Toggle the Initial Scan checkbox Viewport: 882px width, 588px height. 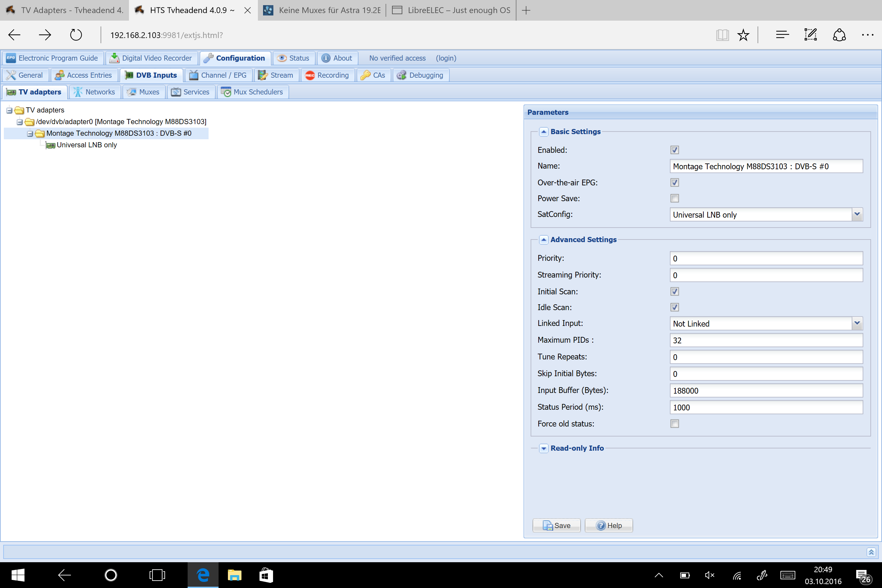coord(674,291)
